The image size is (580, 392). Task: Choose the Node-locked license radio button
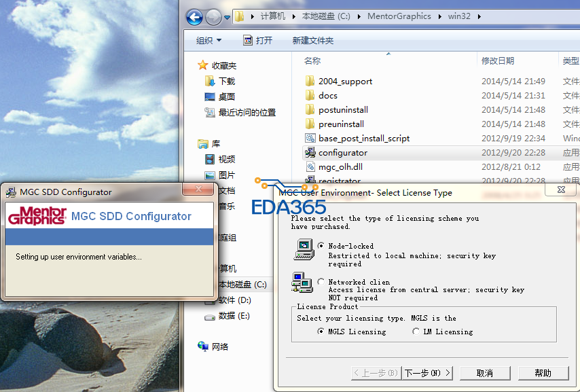pyautogui.click(x=321, y=246)
